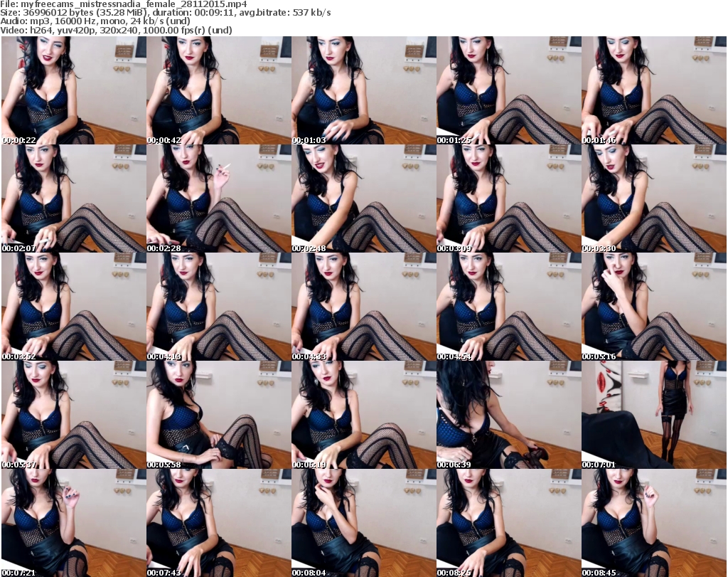Image resolution: width=728 pixels, height=577 pixels.
Task: Select the standing frame at 00:07:01
Action: click(x=654, y=415)
